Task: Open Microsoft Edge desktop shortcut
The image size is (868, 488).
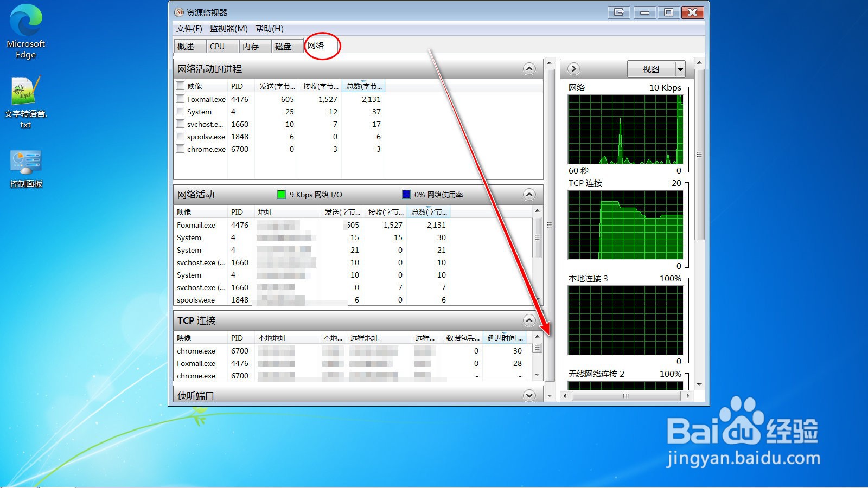Action: click(25, 31)
